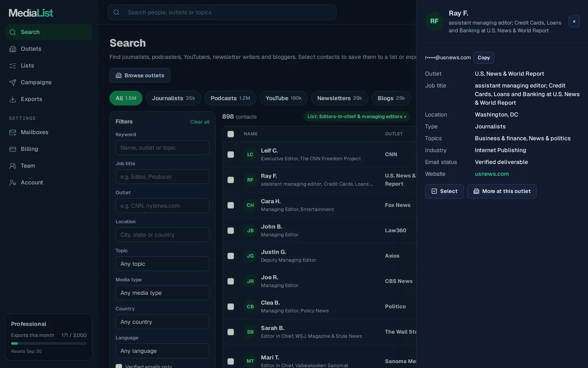Viewport: 588px width, 368px height.
Task: Open Search in the sidebar
Action: click(x=49, y=32)
